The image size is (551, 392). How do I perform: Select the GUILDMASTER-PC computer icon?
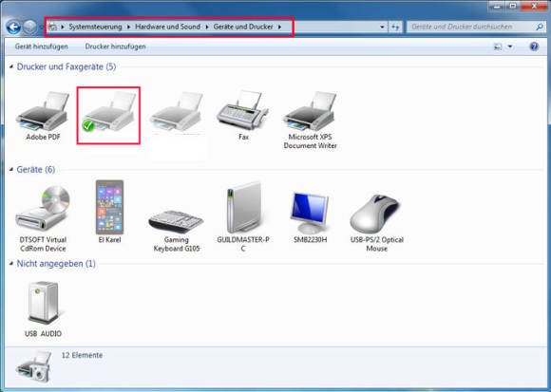pyautogui.click(x=243, y=216)
